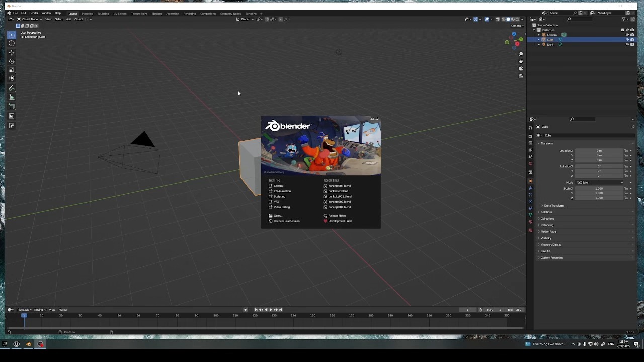644x362 pixels.
Task: Pick the Annotate tool
Action: coord(12,88)
